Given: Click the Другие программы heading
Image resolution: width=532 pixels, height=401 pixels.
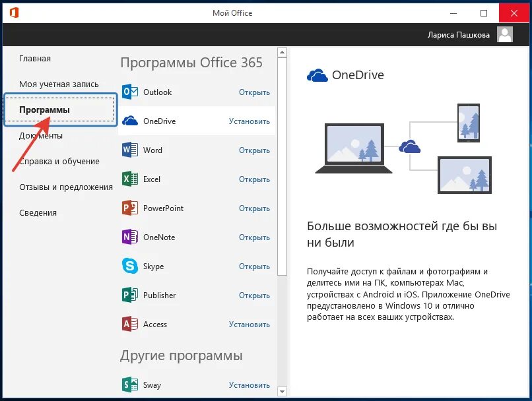Looking at the screenshot, I should [x=182, y=355].
